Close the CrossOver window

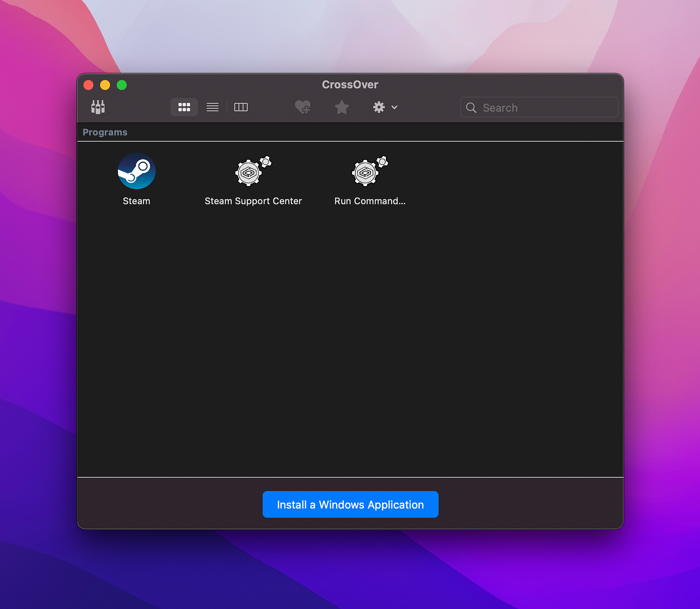88,85
